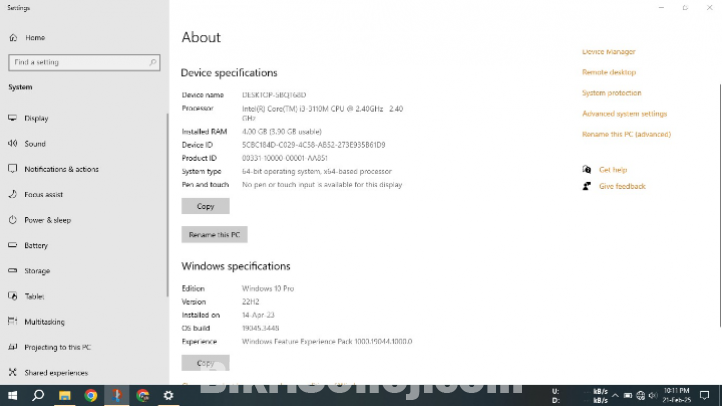Open the System protection link
The width and height of the screenshot is (722, 406).
[611, 93]
